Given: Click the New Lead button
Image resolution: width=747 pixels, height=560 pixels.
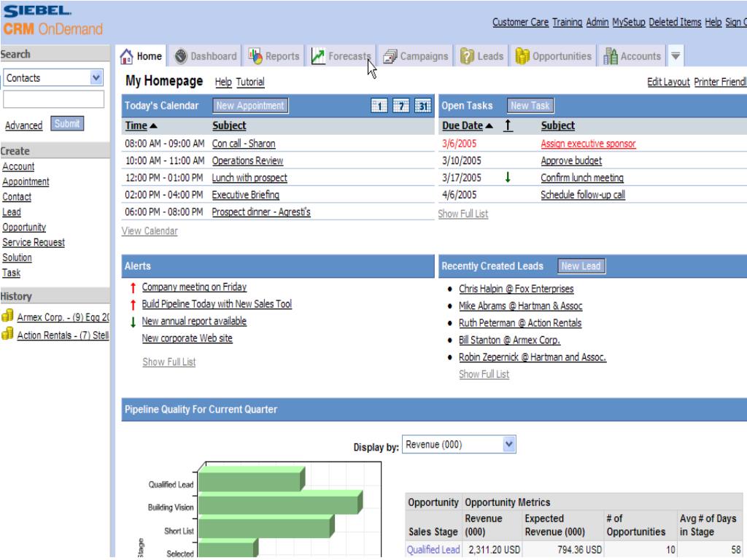Looking at the screenshot, I should point(581,266).
